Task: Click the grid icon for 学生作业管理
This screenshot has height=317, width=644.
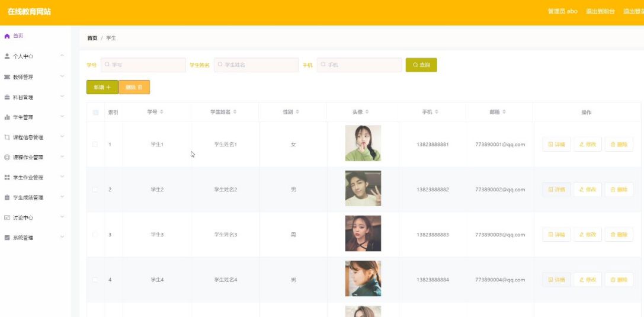Action: (x=7, y=177)
